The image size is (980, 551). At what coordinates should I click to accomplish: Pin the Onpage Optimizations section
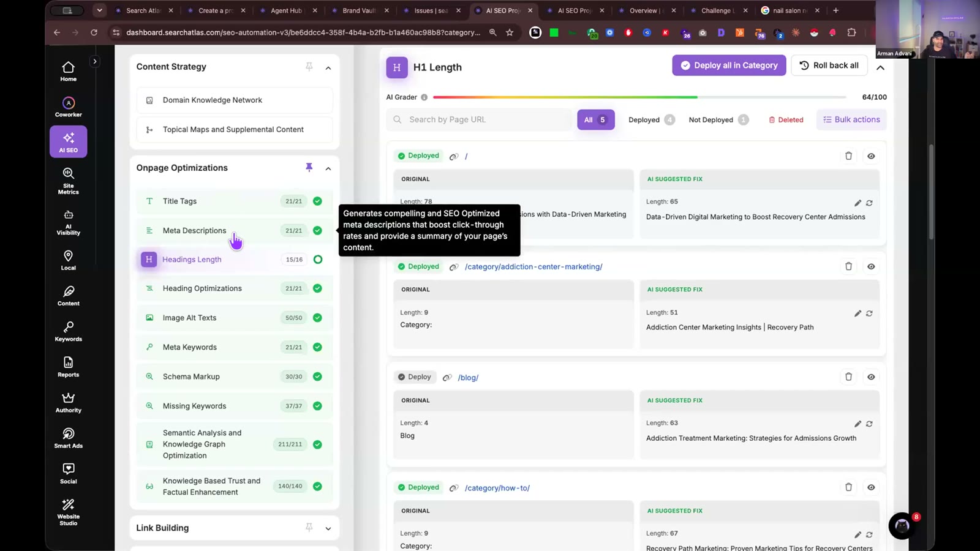pos(309,168)
